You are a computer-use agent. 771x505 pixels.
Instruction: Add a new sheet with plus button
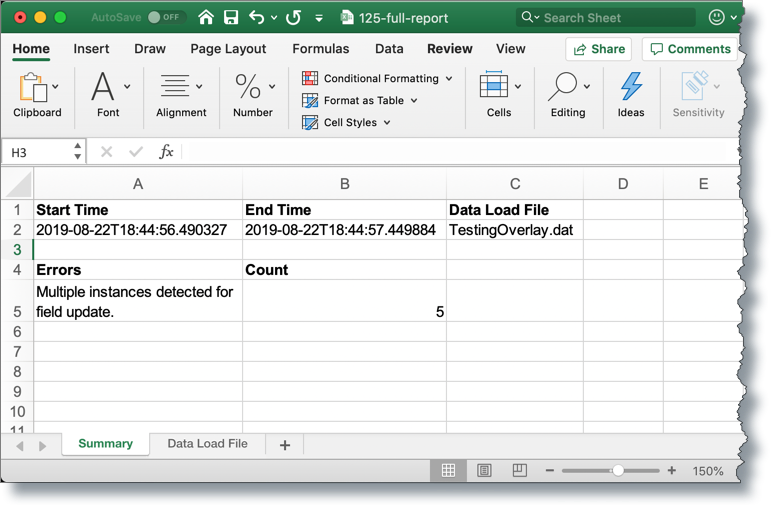285,445
